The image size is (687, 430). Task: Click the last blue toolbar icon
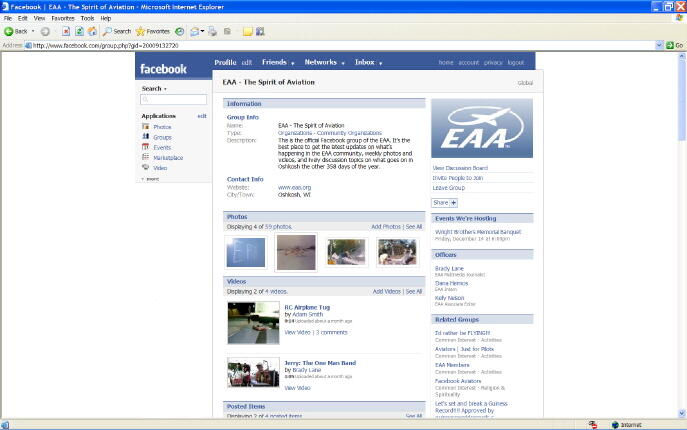260,32
